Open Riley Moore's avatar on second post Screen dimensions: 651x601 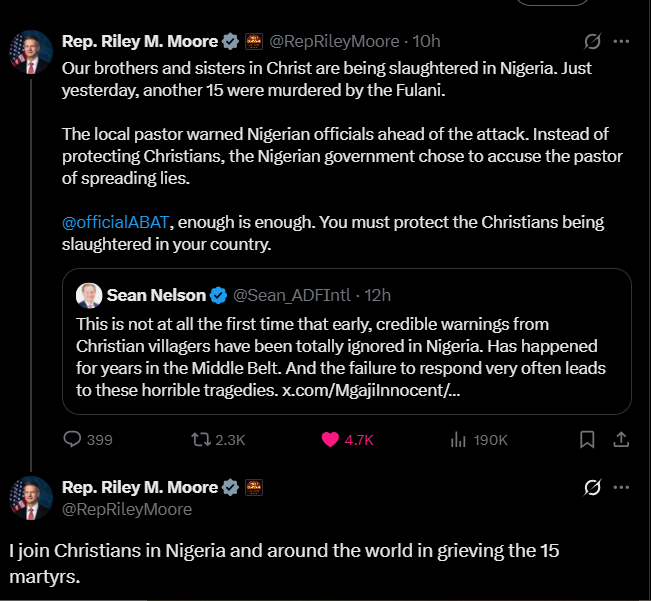pos(30,498)
